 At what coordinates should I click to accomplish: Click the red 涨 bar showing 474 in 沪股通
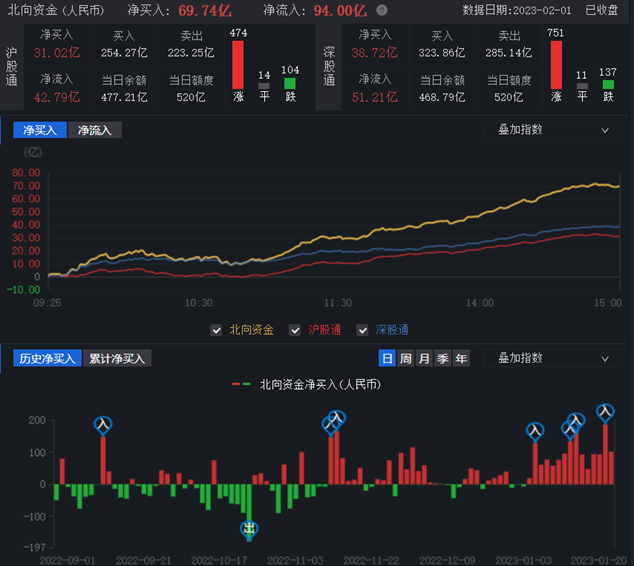(x=238, y=64)
